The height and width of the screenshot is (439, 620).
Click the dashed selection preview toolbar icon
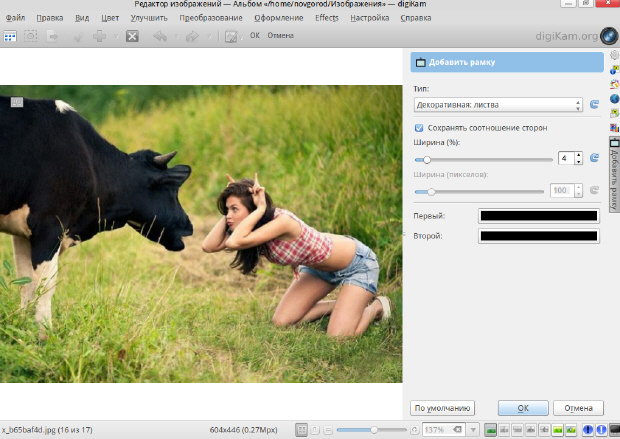point(30,36)
